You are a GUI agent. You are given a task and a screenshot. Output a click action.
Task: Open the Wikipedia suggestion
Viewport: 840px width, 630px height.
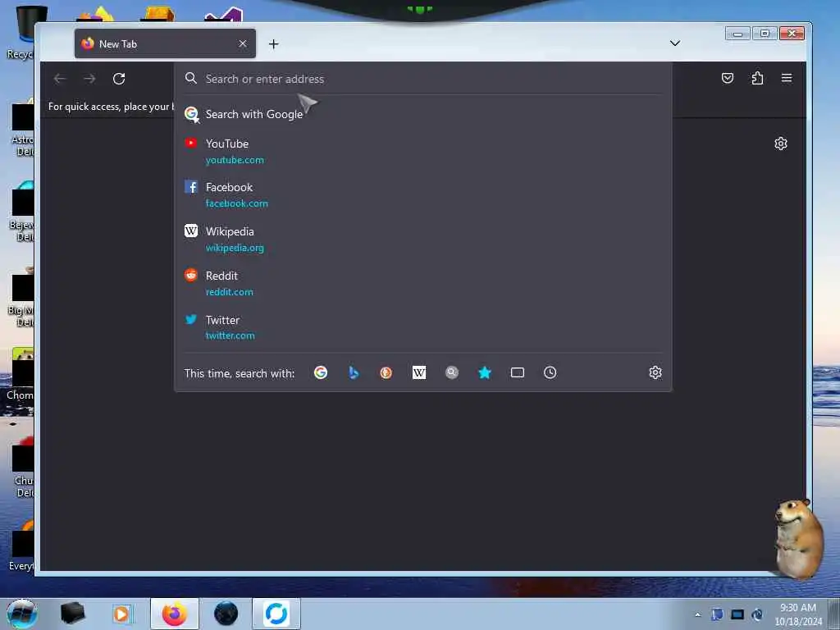423,239
